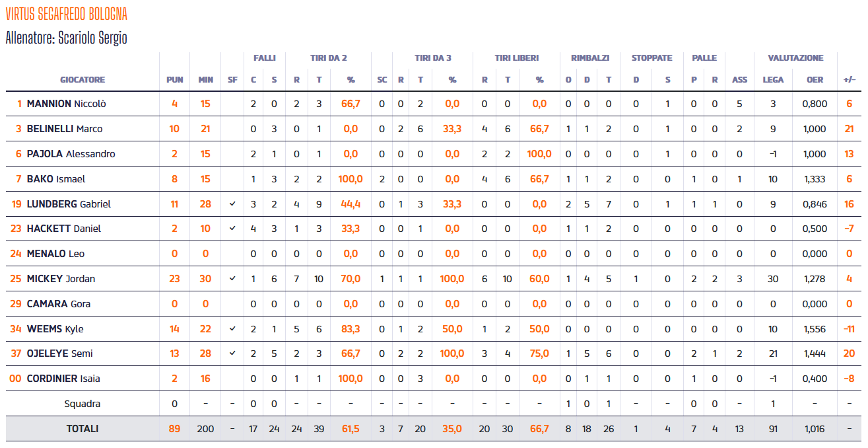Click the SF checkmark in Weems Kyle's row

(232, 329)
